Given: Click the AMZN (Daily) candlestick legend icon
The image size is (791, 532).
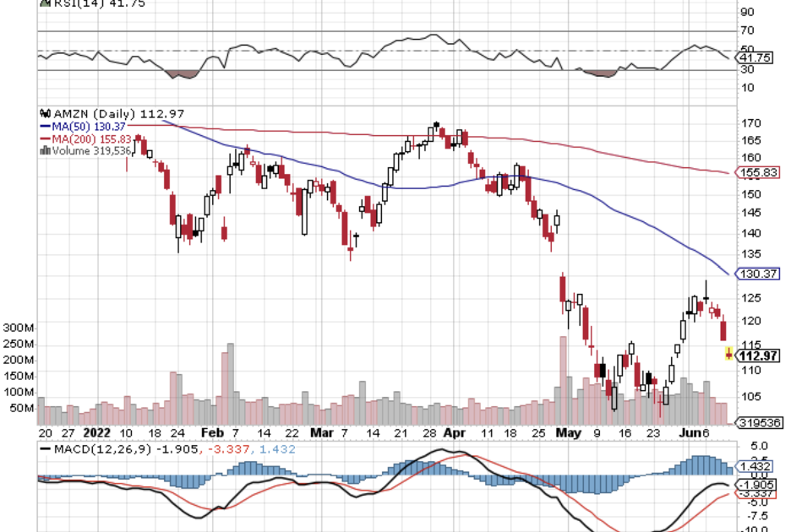Looking at the screenshot, I should 45,113.
